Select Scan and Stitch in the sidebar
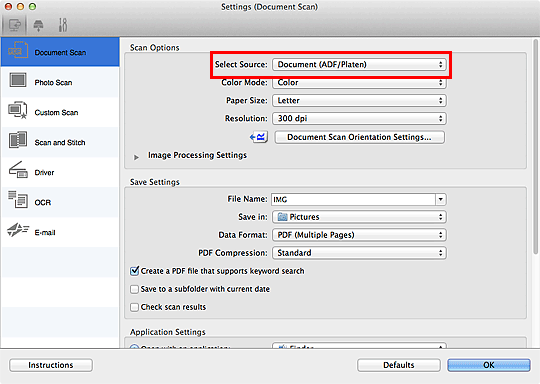Viewport: 540px width, 384px height. [x=60, y=142]
